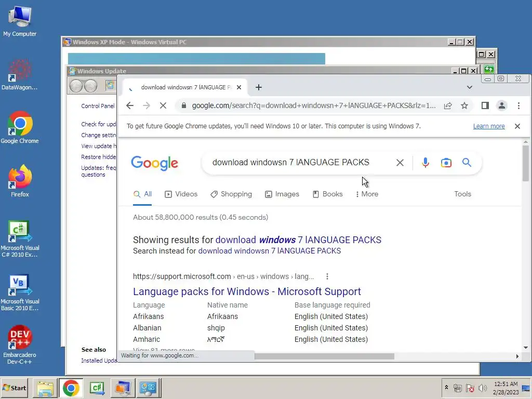Click Chrome's forward arrow

(146, 105)
